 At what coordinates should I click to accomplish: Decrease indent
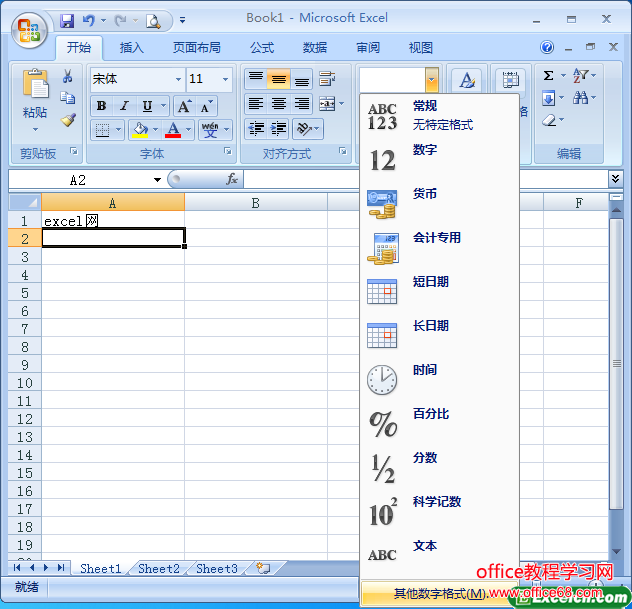[x=256, y=129]
